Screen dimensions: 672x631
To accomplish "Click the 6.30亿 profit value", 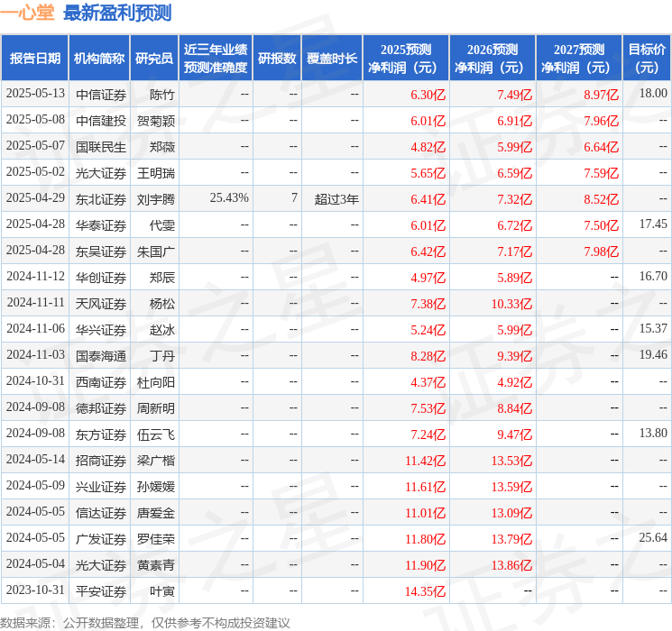I will (428, 95).
